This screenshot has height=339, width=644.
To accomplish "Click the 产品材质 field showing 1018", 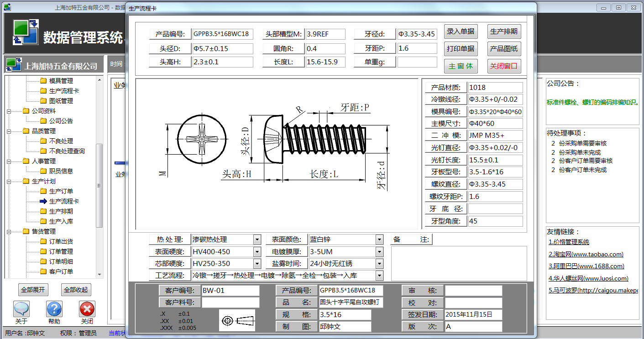I will (x=495, y=87).
